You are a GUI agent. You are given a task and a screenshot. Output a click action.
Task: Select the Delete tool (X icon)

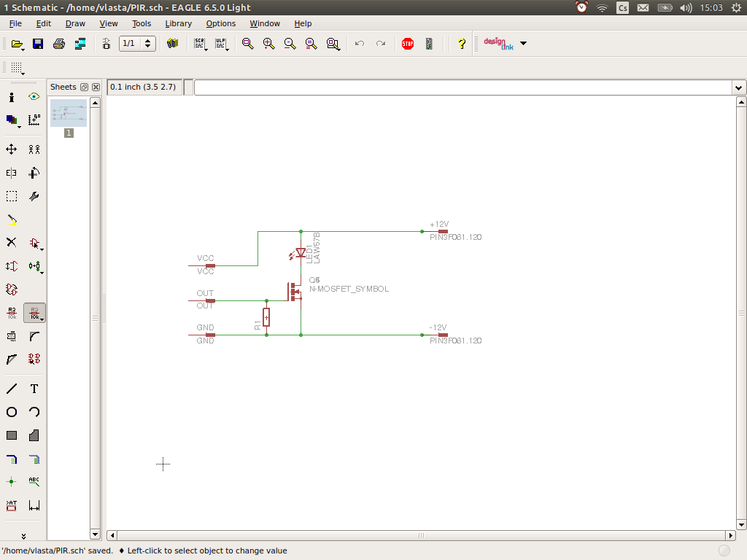(12, 243)
